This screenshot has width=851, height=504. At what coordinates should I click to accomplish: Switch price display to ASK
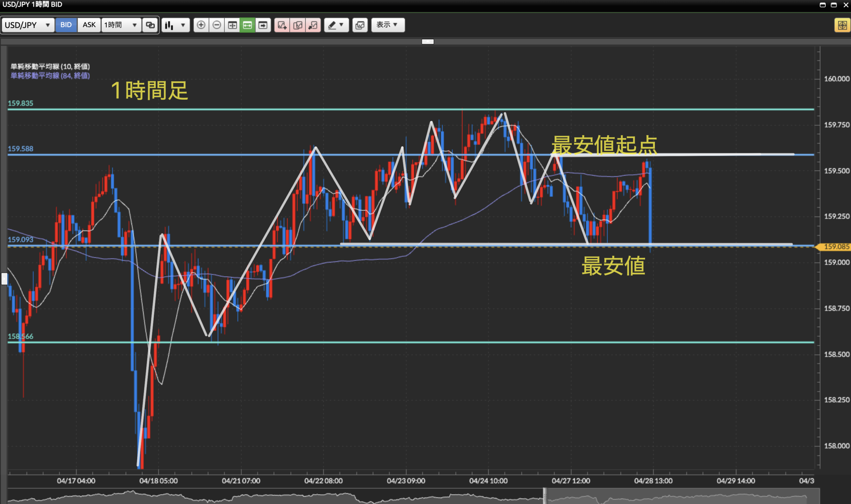tap(89, 25)
